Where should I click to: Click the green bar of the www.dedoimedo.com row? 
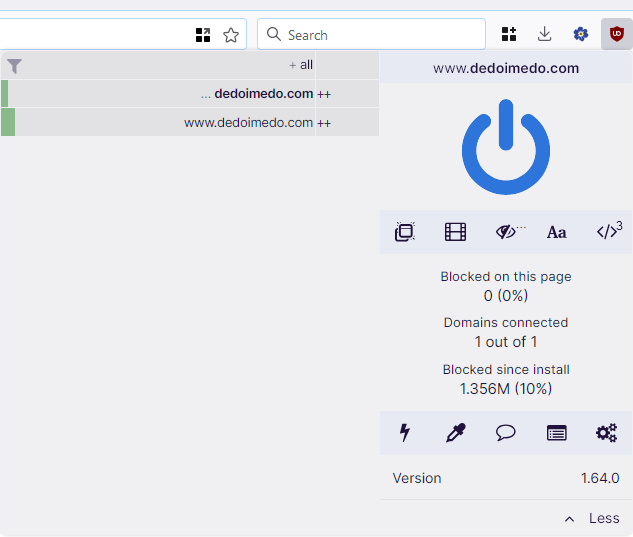click(x=8, y=122)
